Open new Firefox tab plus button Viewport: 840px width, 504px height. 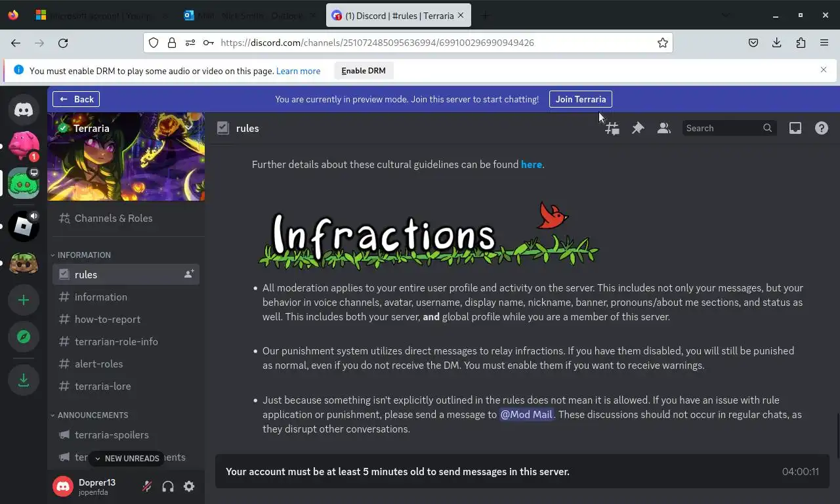click(485, 15)
